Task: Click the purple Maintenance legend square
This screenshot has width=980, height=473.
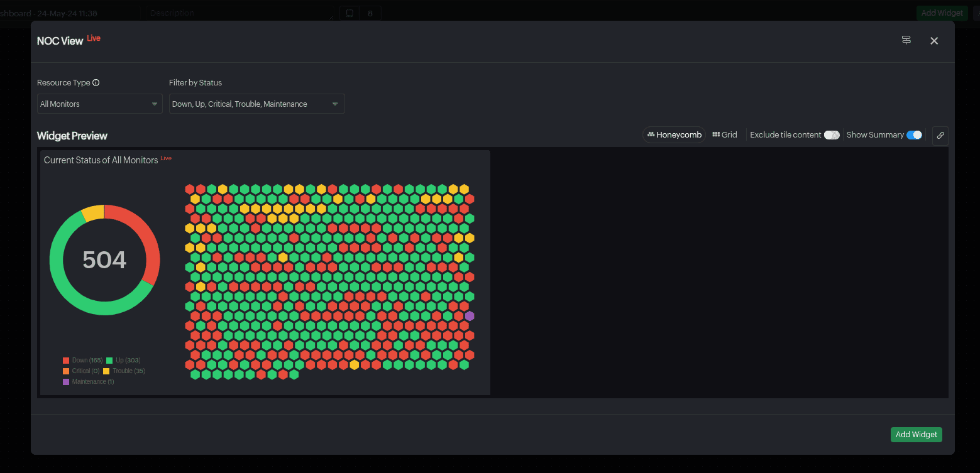Action: (66, 382)
